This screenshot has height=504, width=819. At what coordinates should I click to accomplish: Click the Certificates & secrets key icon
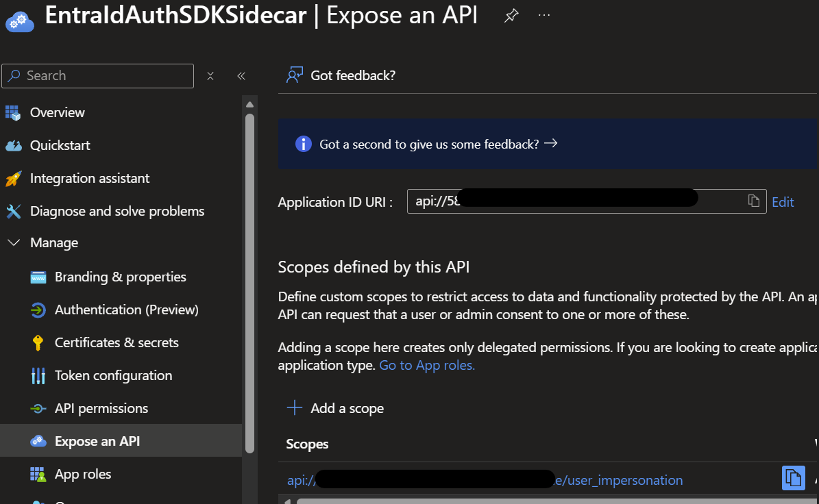pos(38,343)
